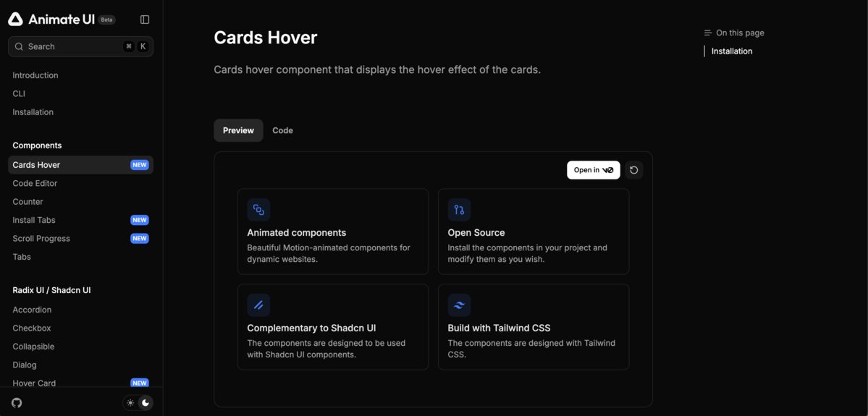The height and width of the screenshot is (416, 868).
Task: Open the Scroll Progress component page
Action: (x=41, y=239)
